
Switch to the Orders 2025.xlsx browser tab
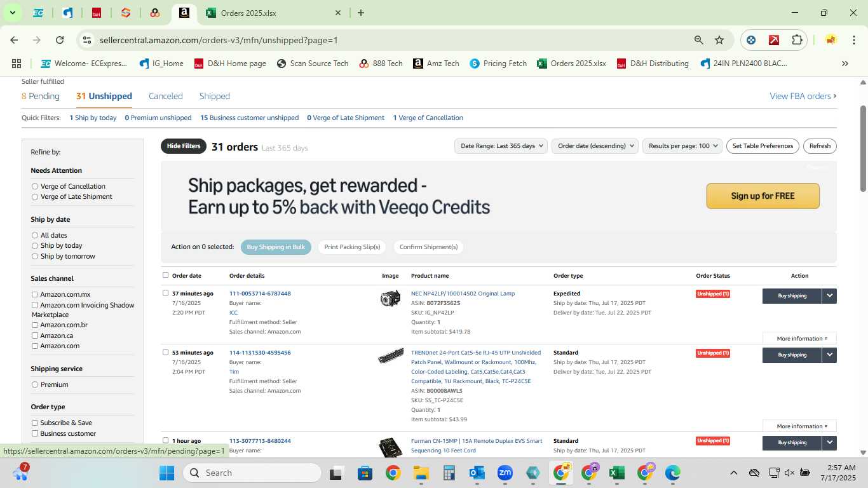[273, 13]
